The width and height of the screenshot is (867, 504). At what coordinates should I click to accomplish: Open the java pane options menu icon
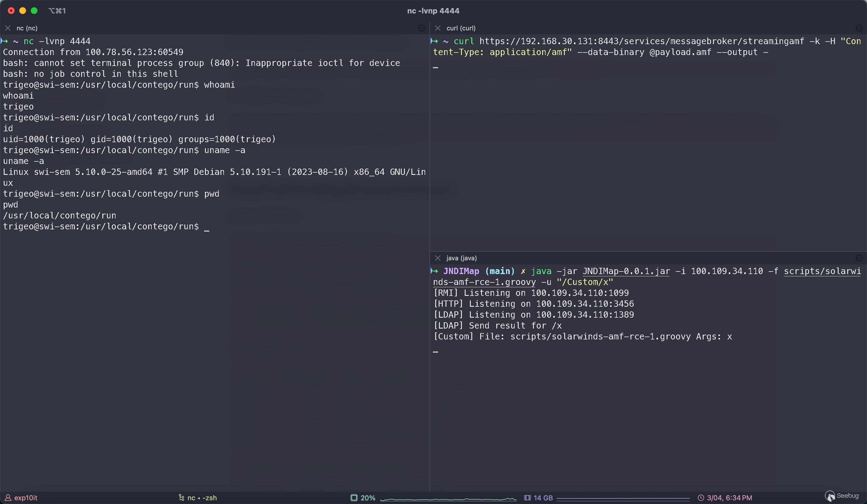(859, 258)
